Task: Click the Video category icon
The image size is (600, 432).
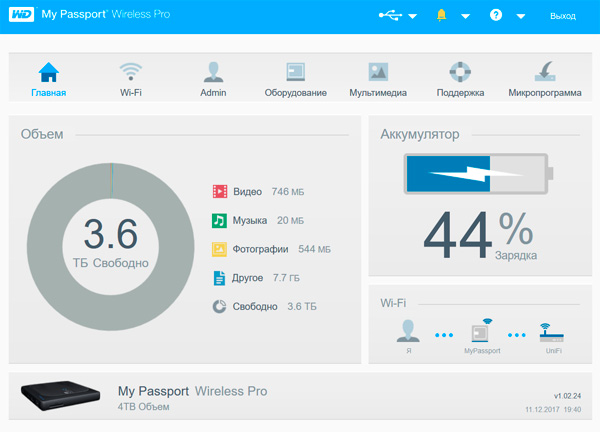Action: tap(219, 191)
